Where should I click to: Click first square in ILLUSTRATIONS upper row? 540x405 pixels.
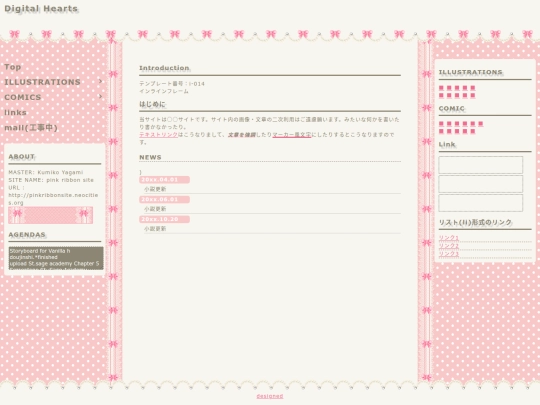coord(441,88)
